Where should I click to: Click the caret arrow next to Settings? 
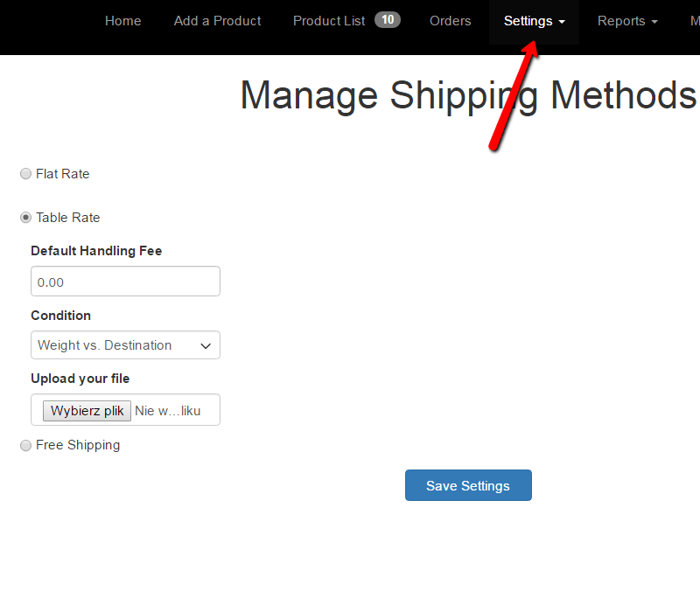click(x=561, y=22)
